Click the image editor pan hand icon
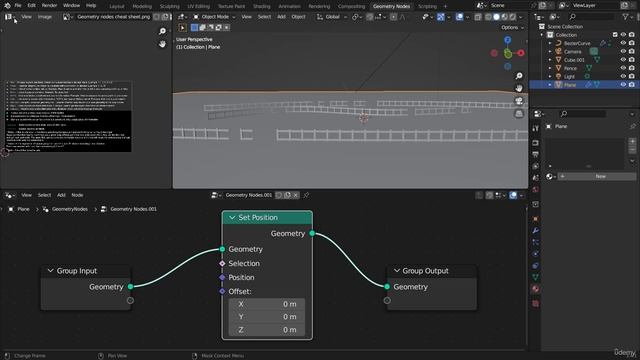The width and height of the screenshot is (640, 360). pyautogui.click(x=162, y=44)
